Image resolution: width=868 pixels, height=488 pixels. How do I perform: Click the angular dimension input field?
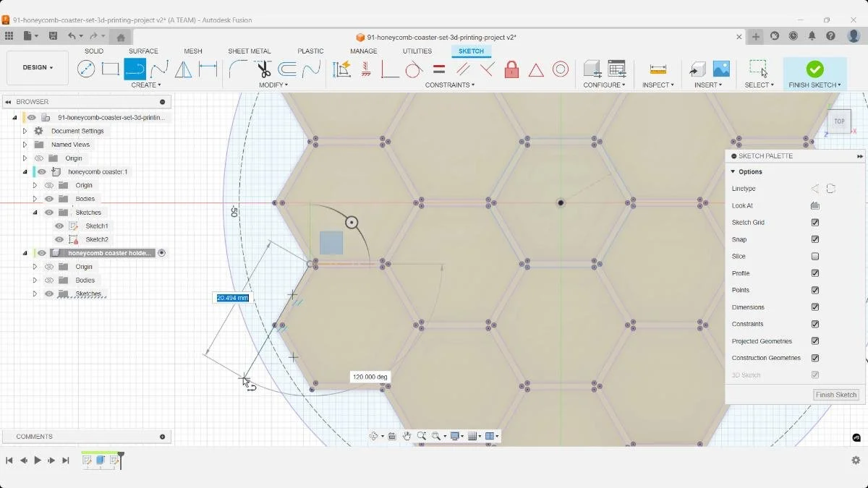[x=370, y=377]
